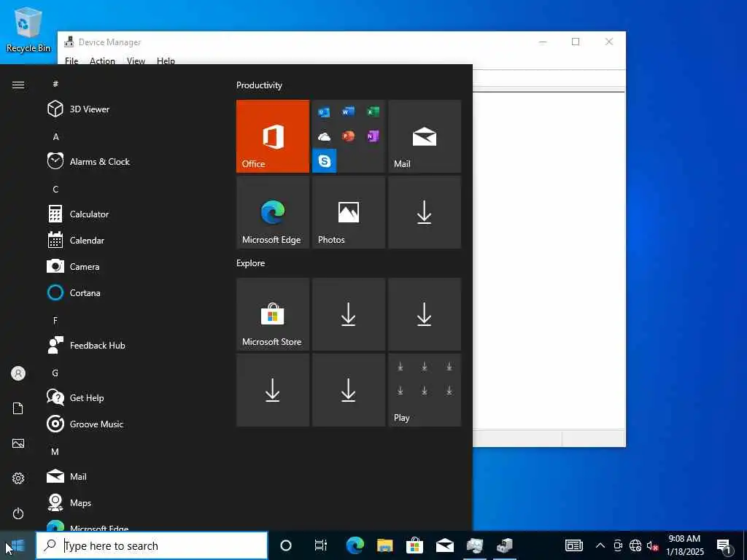The image size is (747, 560).
Task: Open the Action menu in Device Manager
Action: click(102, 61)
